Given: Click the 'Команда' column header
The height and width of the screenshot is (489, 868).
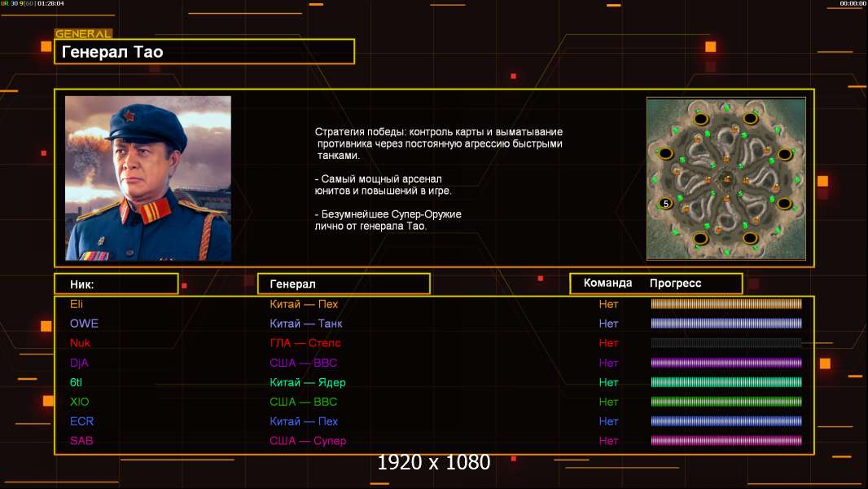Looking at the screenshot, I should [x=607, y=283].
